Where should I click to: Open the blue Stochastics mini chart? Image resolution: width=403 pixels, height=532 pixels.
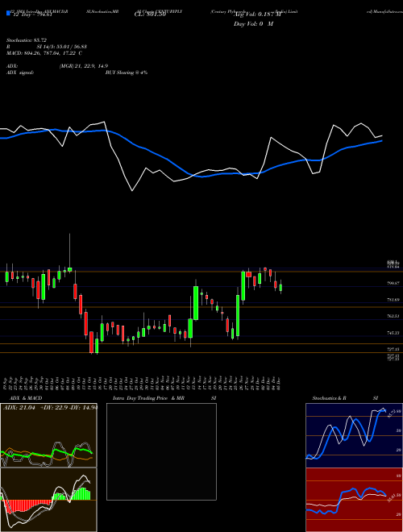[354, 435]
